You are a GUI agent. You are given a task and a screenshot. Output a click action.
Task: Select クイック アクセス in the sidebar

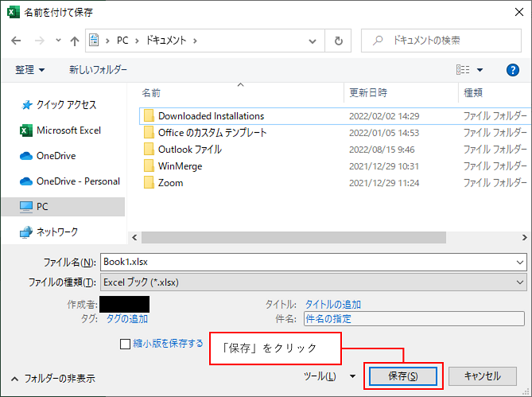pos(59,105)
